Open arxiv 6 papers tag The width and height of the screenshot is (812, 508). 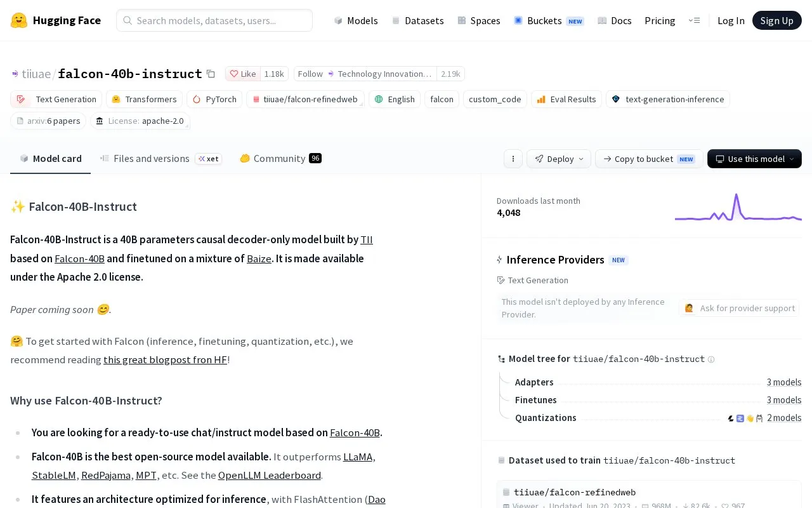tap(48, 121)
